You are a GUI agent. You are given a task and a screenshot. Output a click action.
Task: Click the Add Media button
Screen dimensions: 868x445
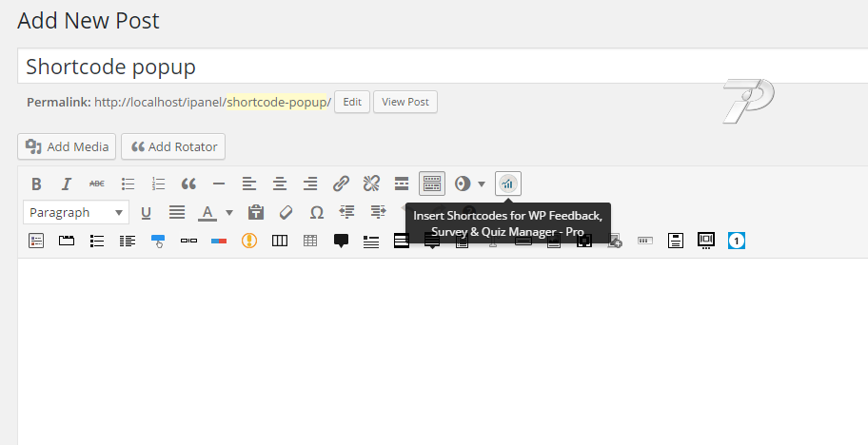[x=67, y=146]
